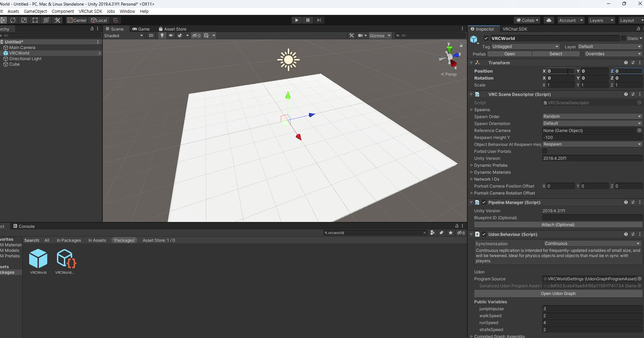
Task: Open Transform component presets
Action: coord(633,63)
